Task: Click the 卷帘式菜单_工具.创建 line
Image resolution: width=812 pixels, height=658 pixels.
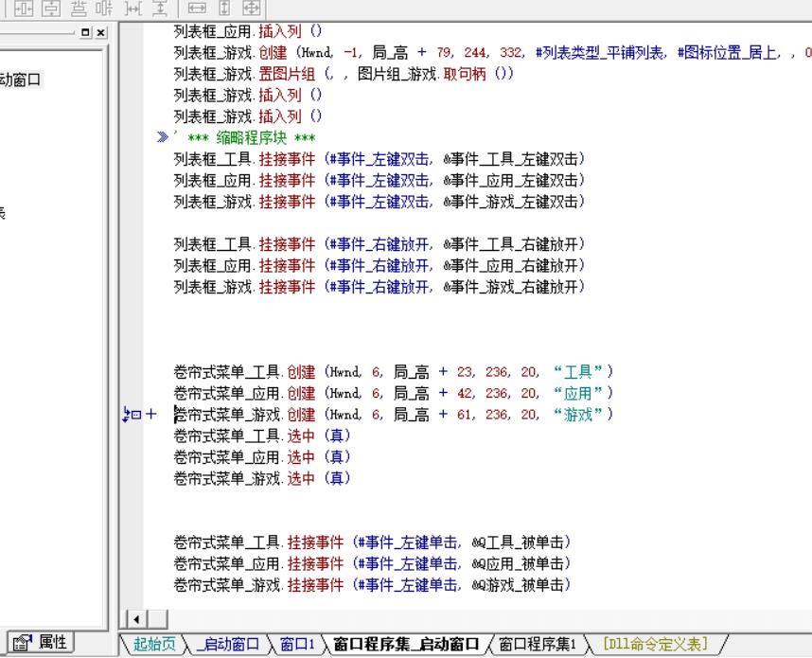Action: click(393, 371)
